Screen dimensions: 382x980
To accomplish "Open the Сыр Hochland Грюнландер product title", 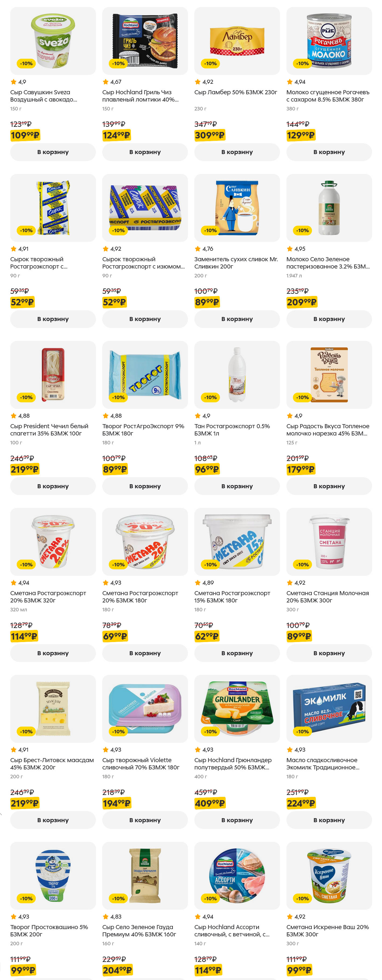I will (233, 764).
